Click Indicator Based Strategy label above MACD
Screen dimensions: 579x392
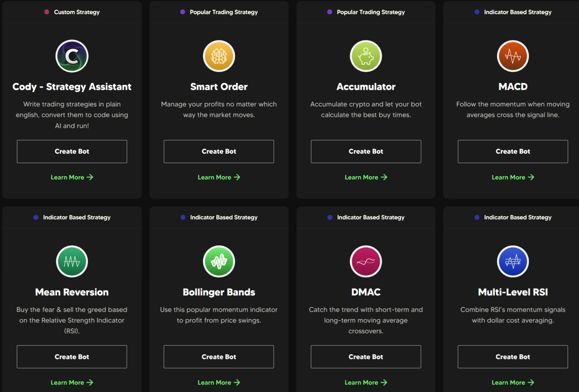(518, 12)
